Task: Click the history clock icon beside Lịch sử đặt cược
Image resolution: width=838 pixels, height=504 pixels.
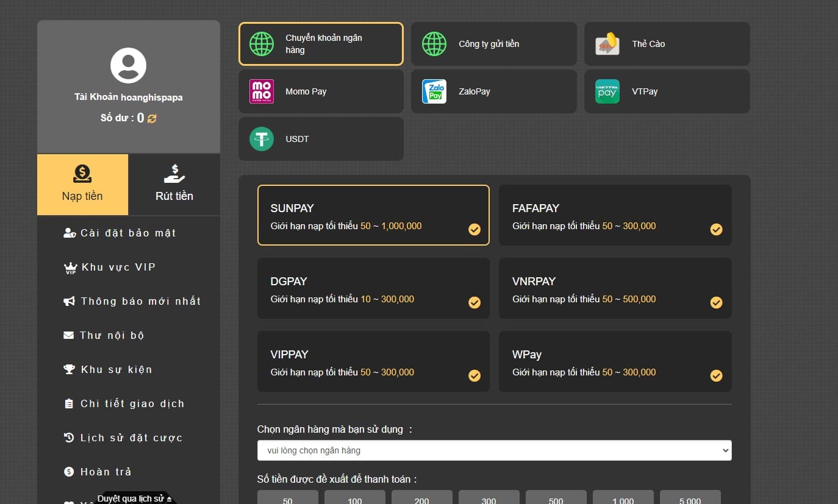Action: click(69, 438)
